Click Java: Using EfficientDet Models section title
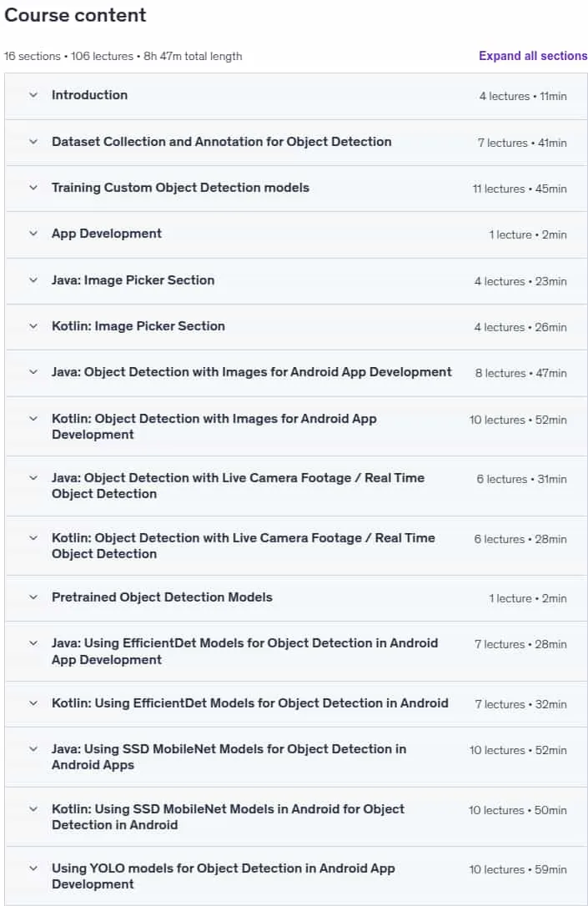 point(245,652)
